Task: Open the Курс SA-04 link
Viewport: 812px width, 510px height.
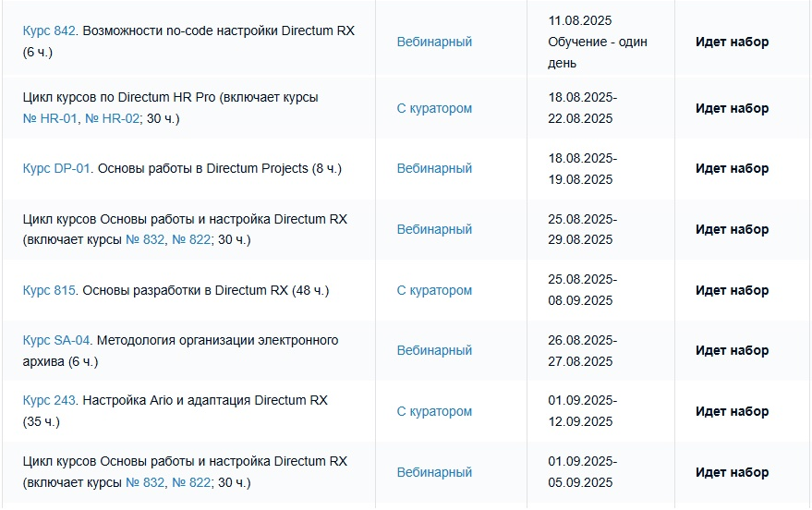Action: (56, 341)
